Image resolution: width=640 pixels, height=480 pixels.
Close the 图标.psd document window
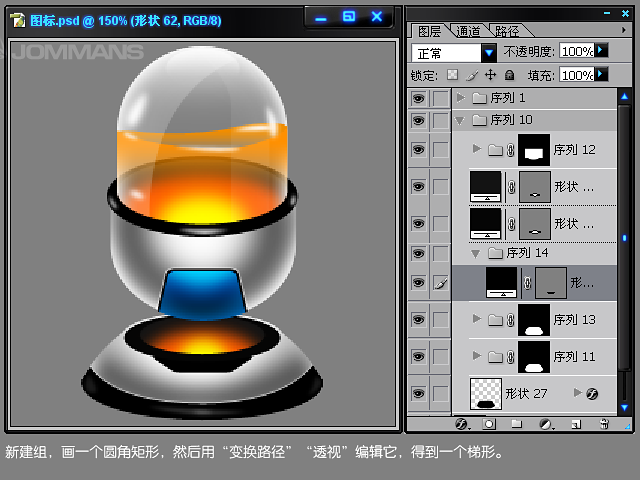point(377,17)
